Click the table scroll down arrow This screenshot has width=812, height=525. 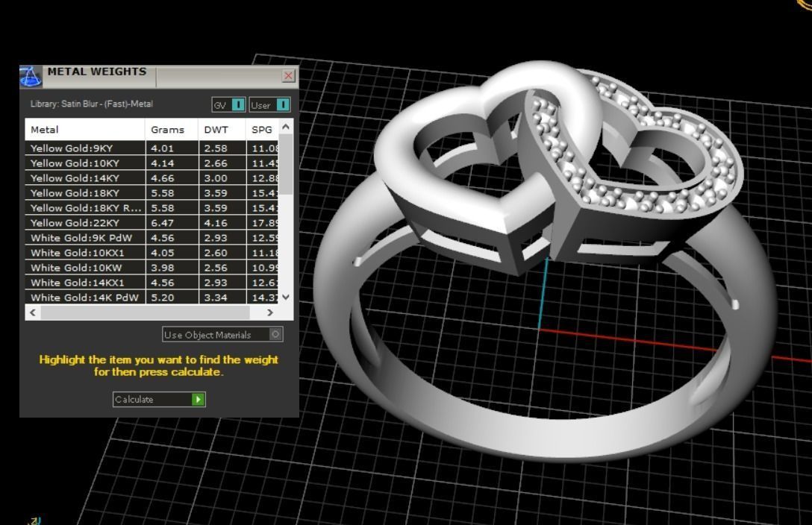[x=286, y=297]
